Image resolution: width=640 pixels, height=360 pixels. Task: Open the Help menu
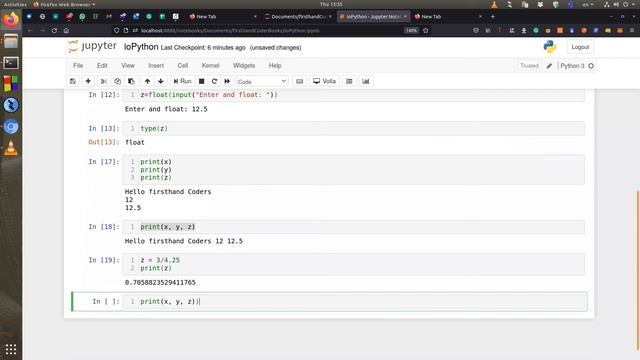click(x=275, y=65)
